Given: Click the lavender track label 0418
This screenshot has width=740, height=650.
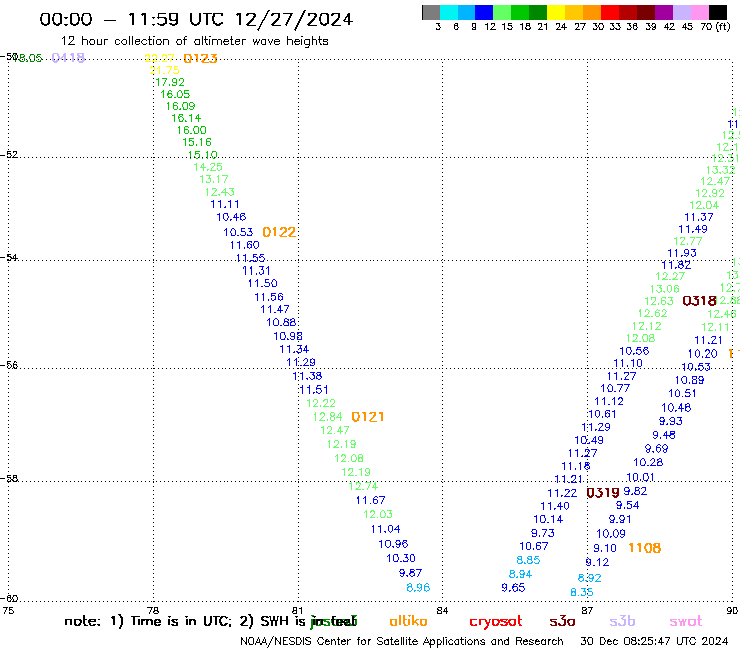Looking at the screenshot, I should [68, 58].
